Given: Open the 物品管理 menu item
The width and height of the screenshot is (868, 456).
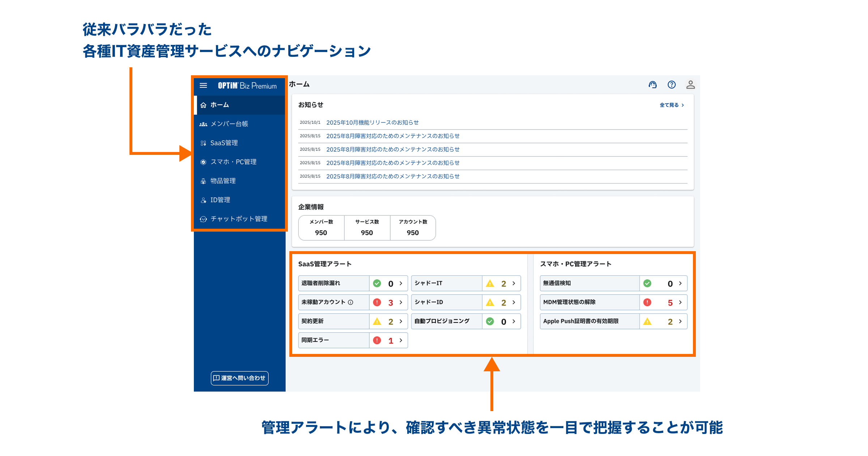Looking at the screenshot, I should 223,181.
